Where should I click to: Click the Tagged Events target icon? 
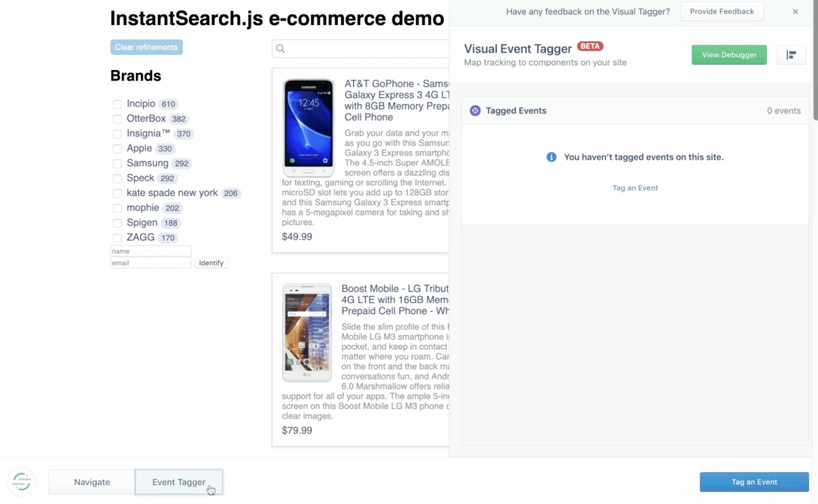tap(475, 111)
